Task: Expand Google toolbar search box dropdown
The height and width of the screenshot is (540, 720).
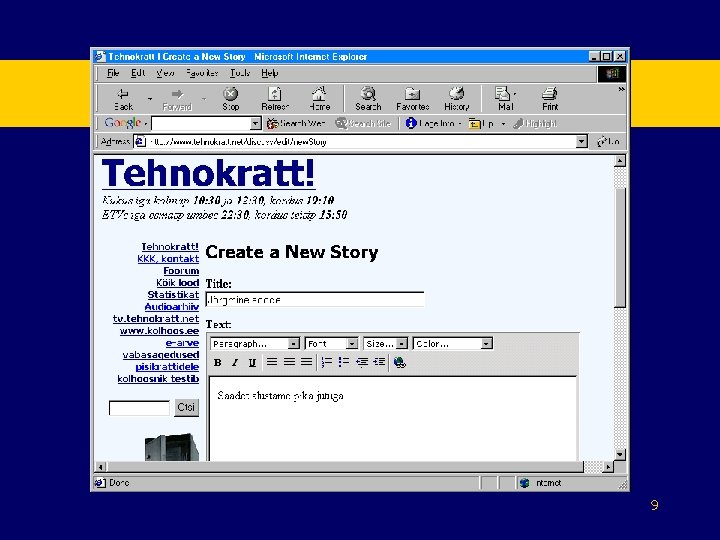Action: click(x=256, y=124)
